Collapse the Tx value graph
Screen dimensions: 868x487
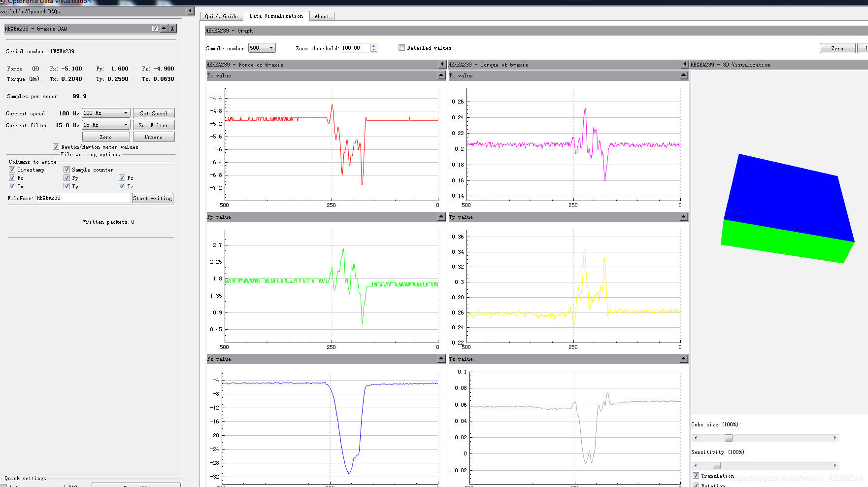click(684, 75)
